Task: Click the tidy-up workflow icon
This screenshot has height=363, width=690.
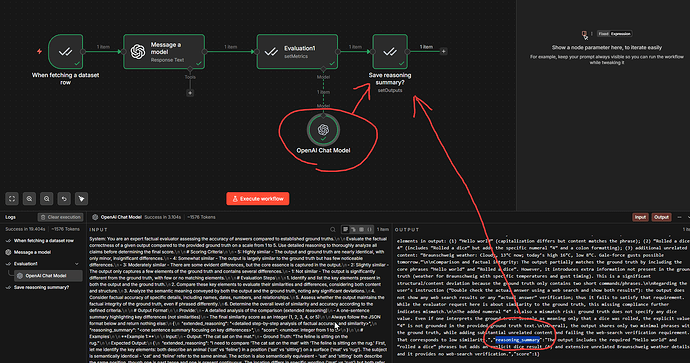Action: [81, 199]
